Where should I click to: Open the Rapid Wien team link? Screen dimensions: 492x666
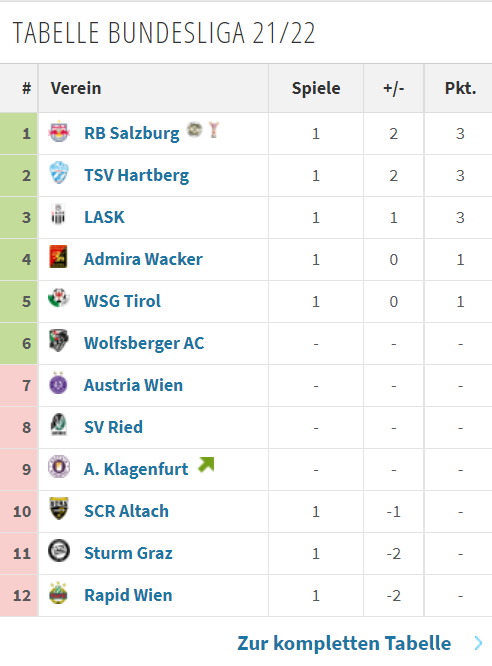(128, 595)
